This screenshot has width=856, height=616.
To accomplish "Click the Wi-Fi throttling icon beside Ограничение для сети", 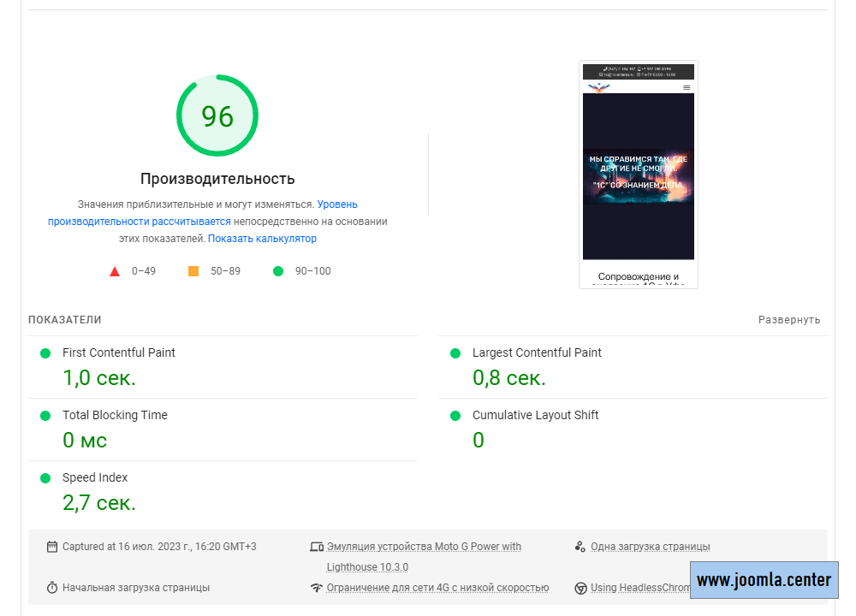I will pos(317,588).
